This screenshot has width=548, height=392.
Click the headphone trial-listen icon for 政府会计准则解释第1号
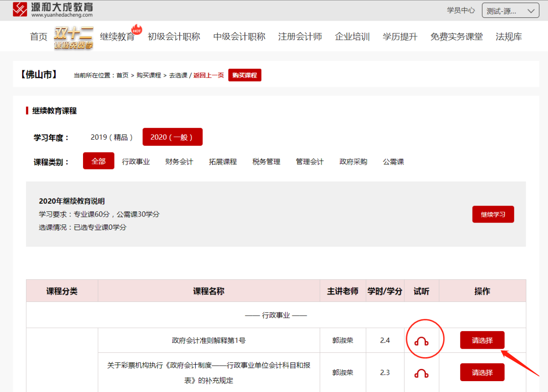click(x=421, y=341)
